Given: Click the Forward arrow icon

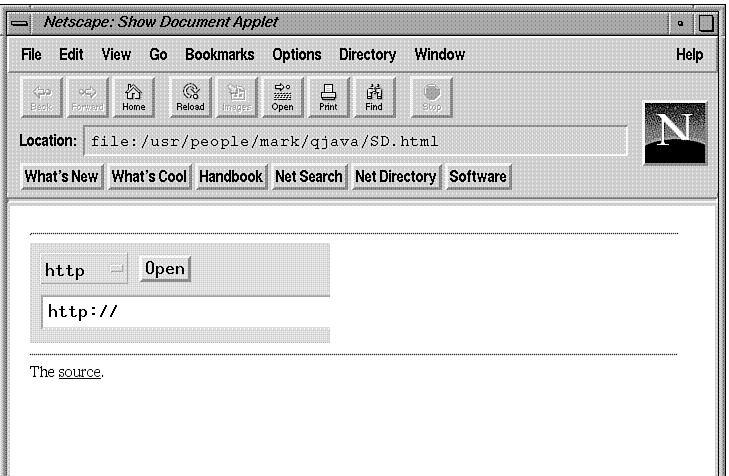Looking at the screenshot, I should tap(87, 96).
